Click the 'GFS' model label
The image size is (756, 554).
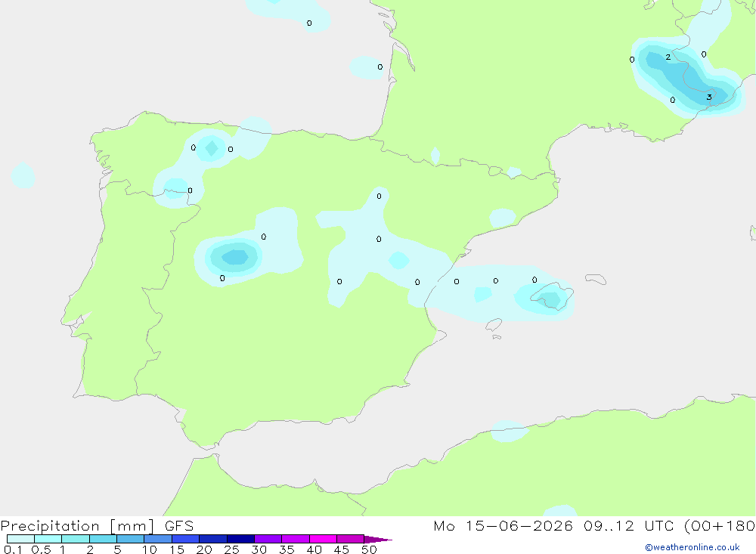(179, 525)
